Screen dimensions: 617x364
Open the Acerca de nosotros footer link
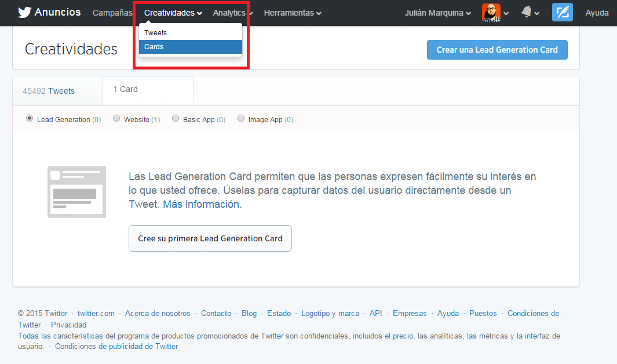pyautogui.click(x=158, y=313)
